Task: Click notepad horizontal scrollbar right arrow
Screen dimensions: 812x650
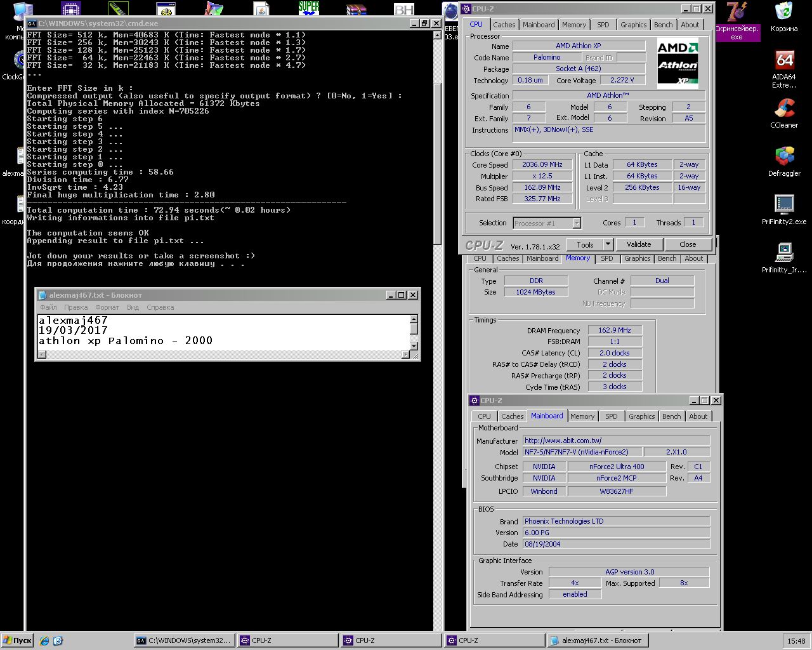Action: click(405, 355)
